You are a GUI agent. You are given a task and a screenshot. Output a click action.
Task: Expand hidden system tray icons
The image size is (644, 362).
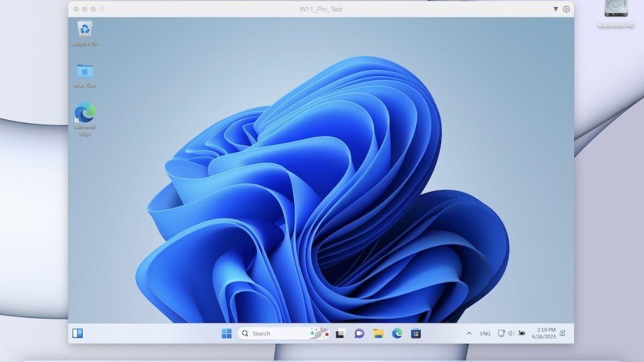point(469,333)
